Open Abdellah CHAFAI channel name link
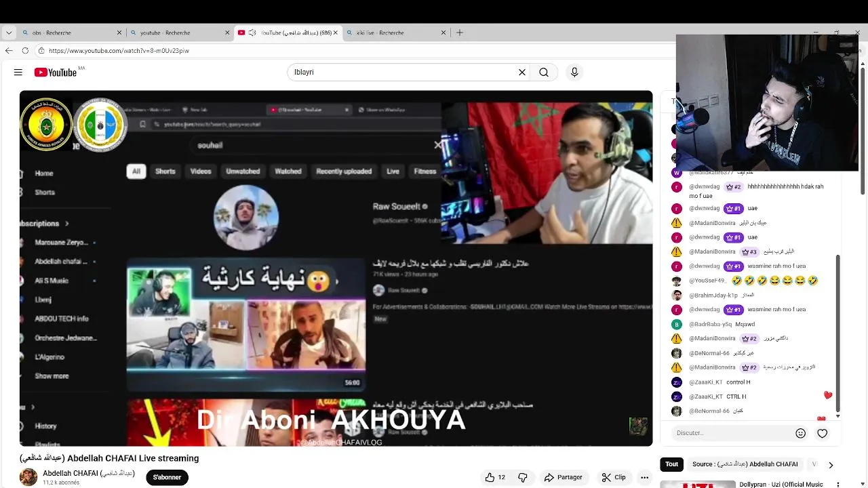Viewport: 868px width, 488px height. [89, 473]
